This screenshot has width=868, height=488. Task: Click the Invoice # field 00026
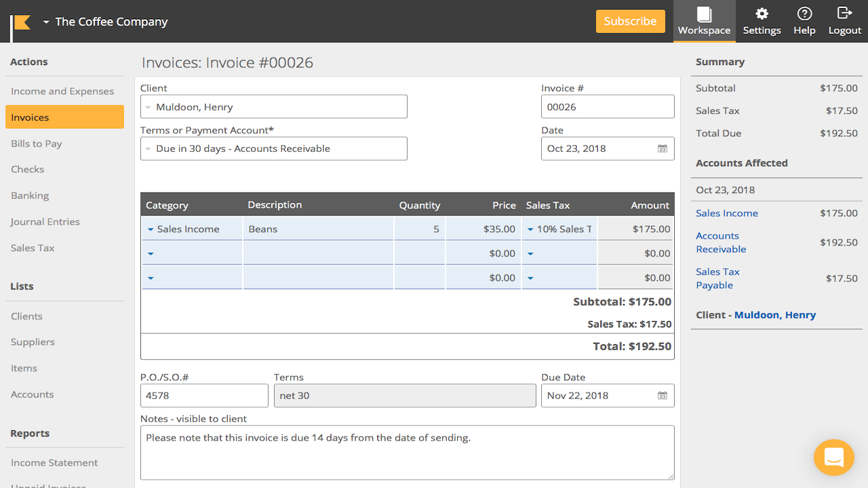(608, 106)
